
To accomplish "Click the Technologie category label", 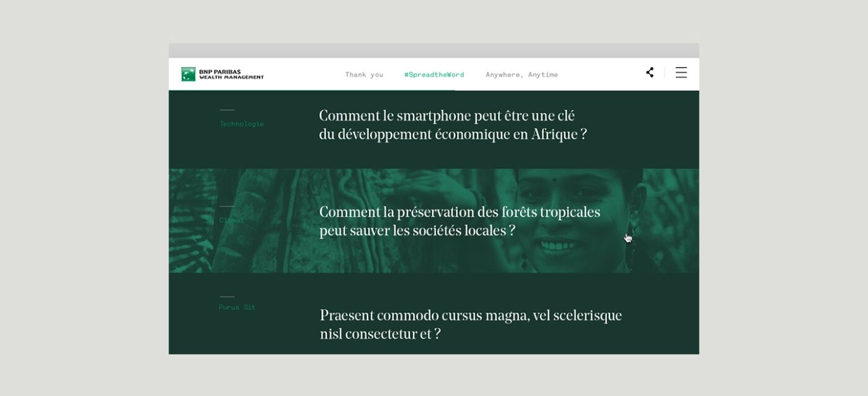I will (241, 124).
